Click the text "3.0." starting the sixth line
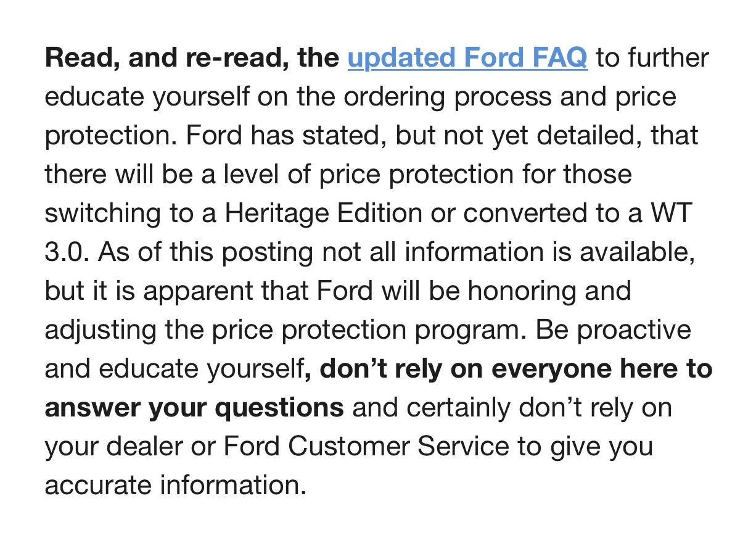The width and height of the screenshot is (756, 538). [66, 252]
